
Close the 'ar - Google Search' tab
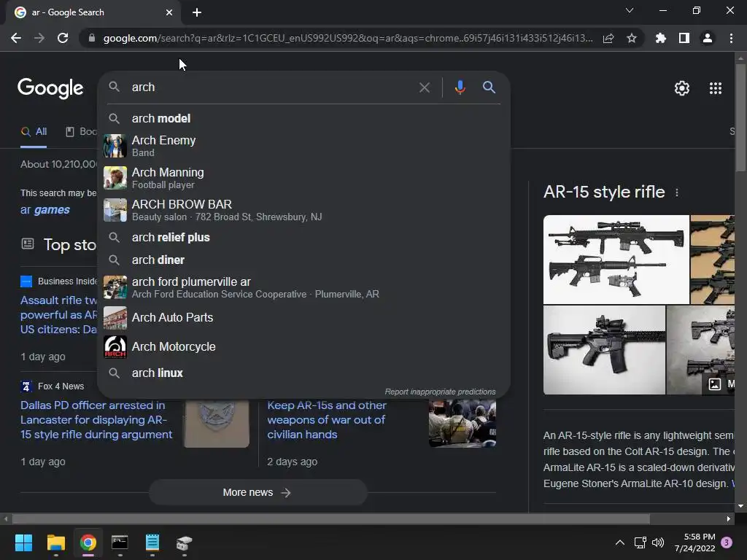tap(169, 12)
